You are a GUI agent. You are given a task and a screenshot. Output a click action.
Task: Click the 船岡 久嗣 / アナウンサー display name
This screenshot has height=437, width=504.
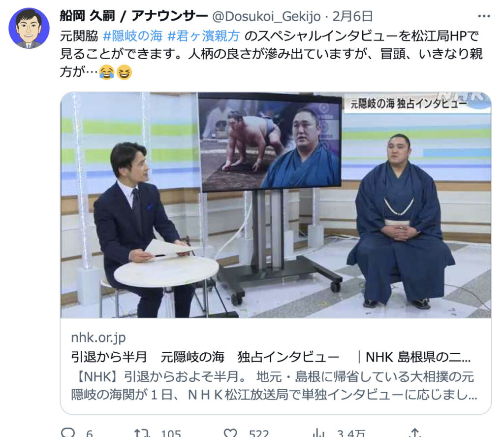(134, 16)
